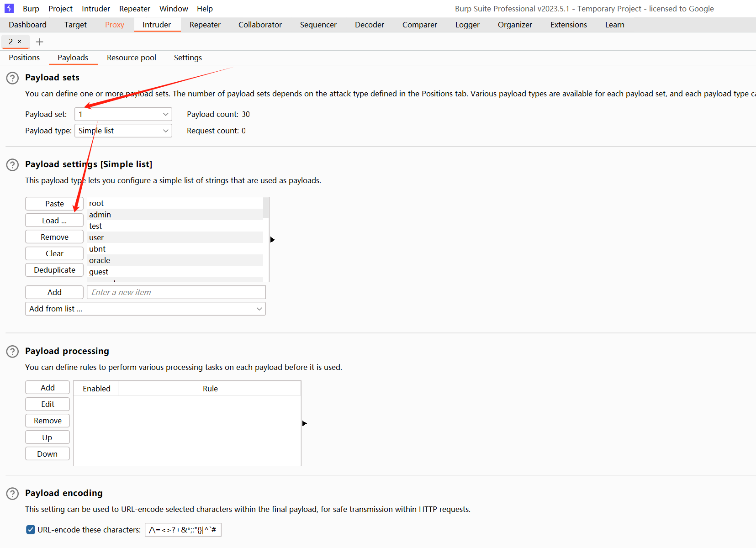Open the Help menu
The image size is (756, 548).
pos(205,9)
